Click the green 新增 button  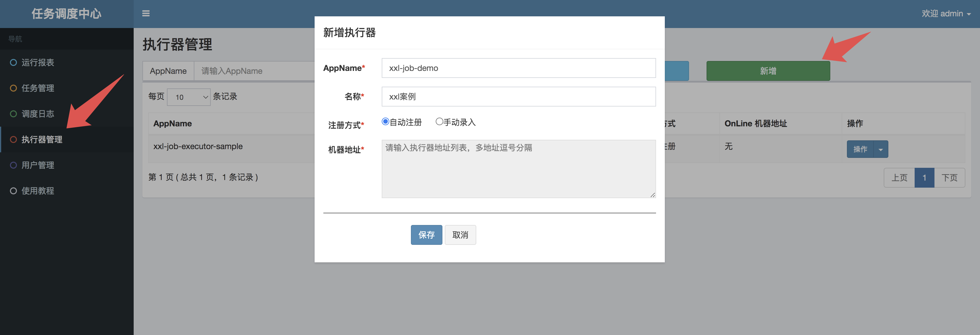click(x=768, y=71)
